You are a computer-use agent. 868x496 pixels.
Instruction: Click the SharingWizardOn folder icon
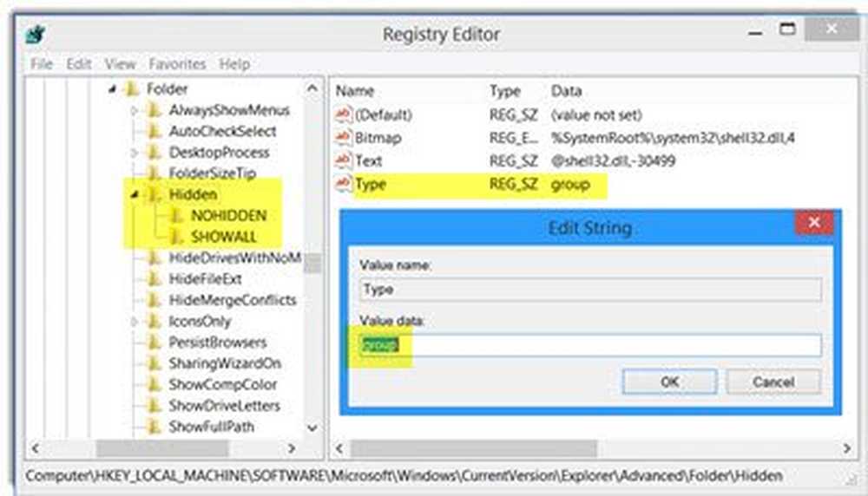click(x=155, y=362)
